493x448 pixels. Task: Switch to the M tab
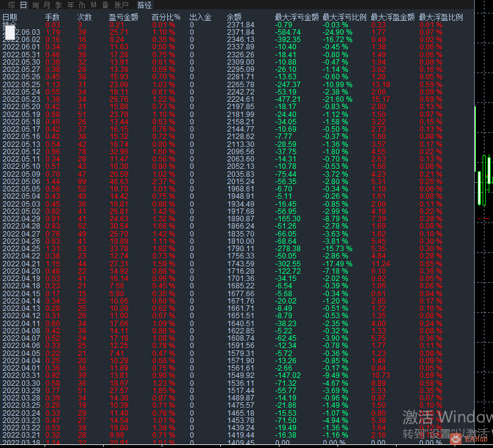[93, 5]
